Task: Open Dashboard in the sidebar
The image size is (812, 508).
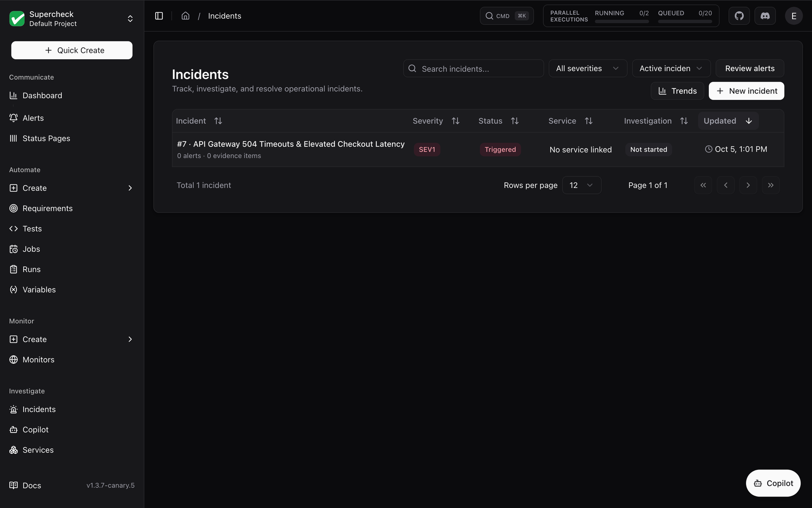Action: tap(71, 96)
